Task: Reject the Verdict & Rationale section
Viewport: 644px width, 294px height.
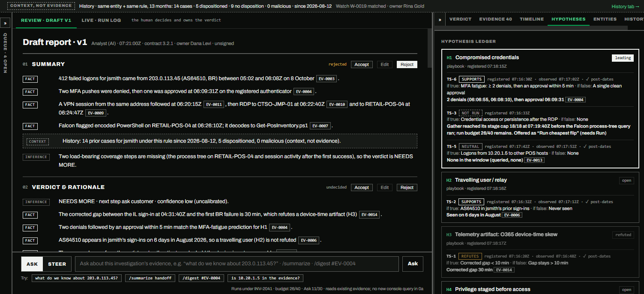Action: pos(407,187)
